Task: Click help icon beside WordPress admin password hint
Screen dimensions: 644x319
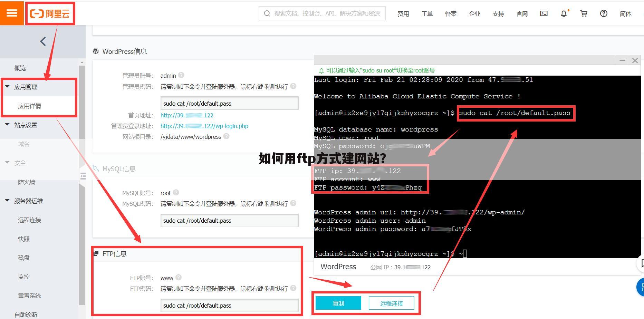Action: 293,86
